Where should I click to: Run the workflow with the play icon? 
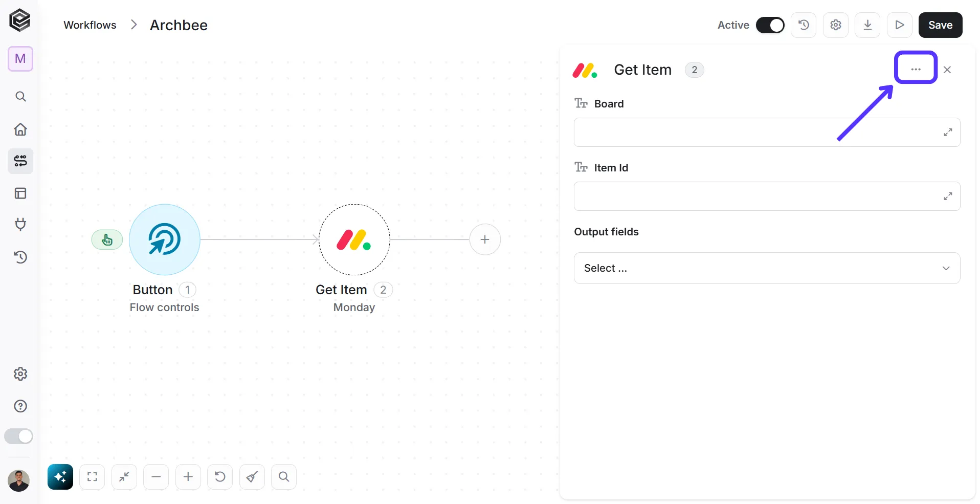900,25
